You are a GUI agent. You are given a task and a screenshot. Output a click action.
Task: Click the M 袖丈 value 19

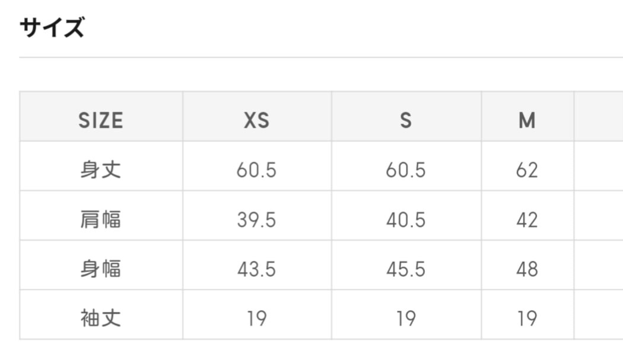click(527, 319)
